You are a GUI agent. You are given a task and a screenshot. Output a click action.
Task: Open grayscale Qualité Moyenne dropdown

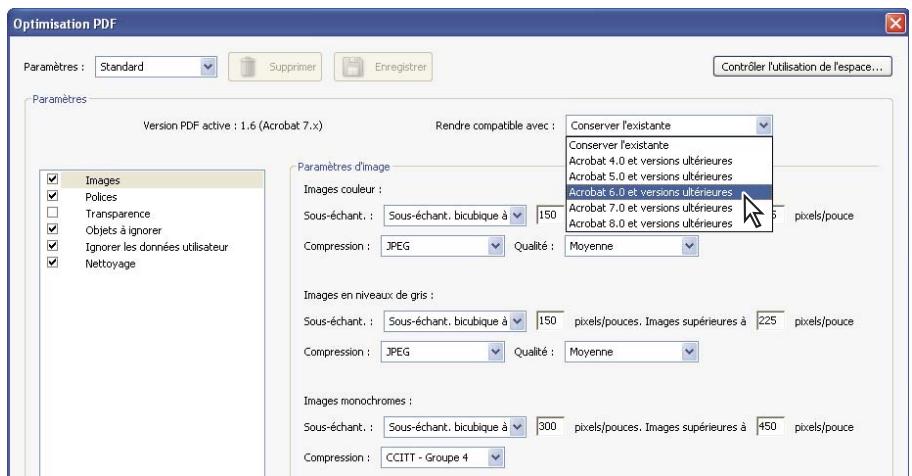(631, 352)
